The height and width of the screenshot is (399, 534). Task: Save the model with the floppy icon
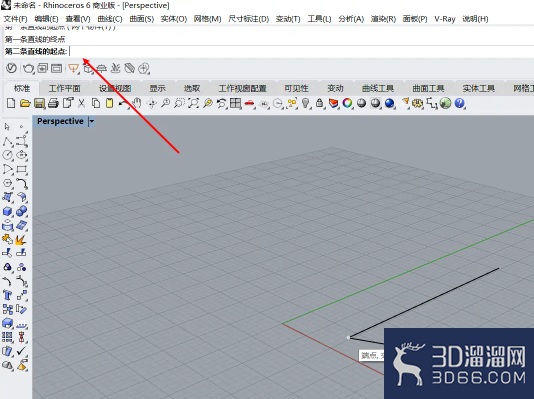click(x=39, y=103)
